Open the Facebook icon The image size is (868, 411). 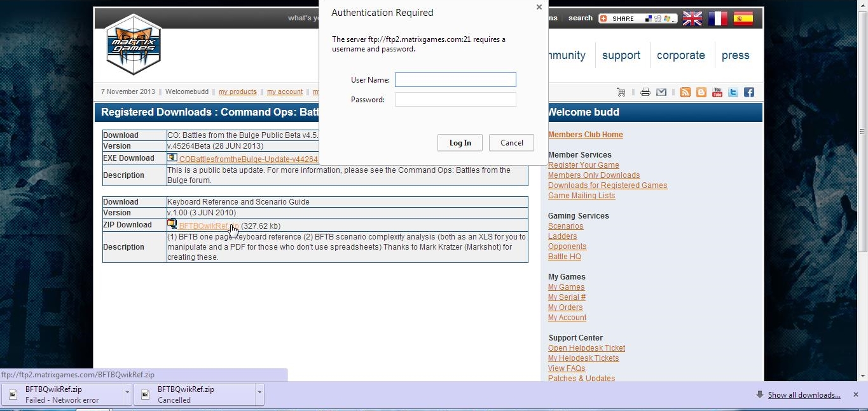point(749,92)
